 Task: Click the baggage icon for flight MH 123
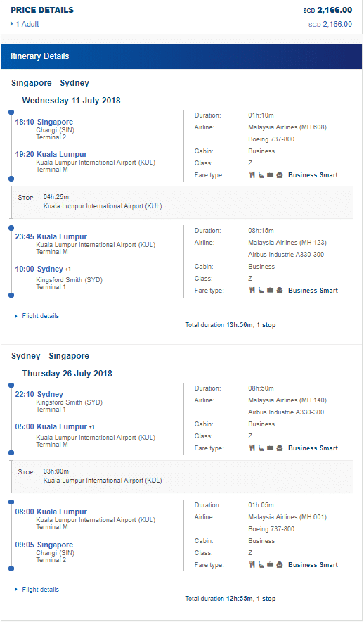(270, 291)
